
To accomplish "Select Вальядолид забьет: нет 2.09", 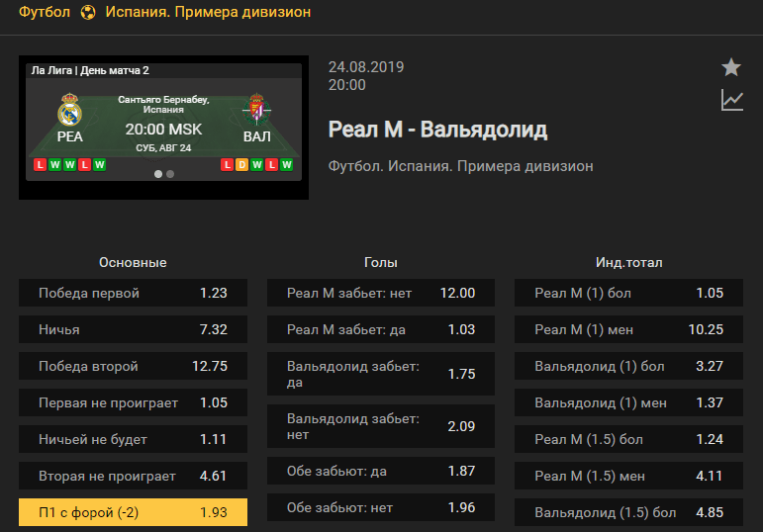I will 381,426.
